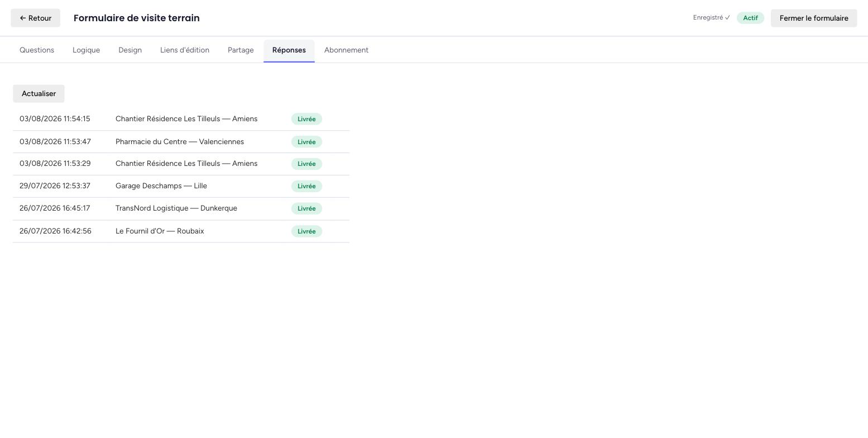This screenshot has height=438, width=868.
Task: Go back using the Retour button
Action: click(x=35, y=18)
